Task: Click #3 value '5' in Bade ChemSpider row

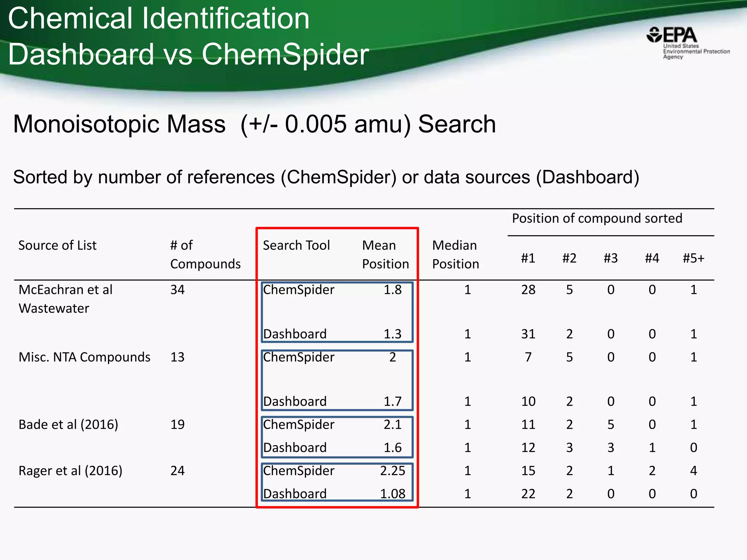Action: (x=611, y=425)
